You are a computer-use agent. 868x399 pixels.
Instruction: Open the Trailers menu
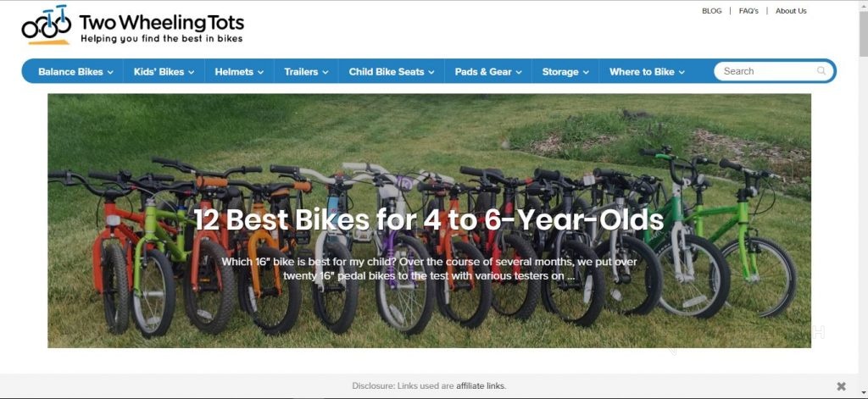[306, 71]
